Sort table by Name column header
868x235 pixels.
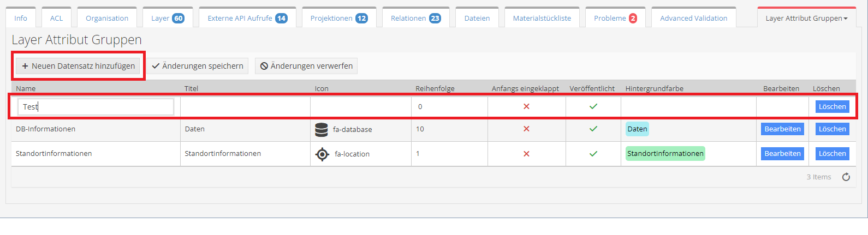point(26,88)
